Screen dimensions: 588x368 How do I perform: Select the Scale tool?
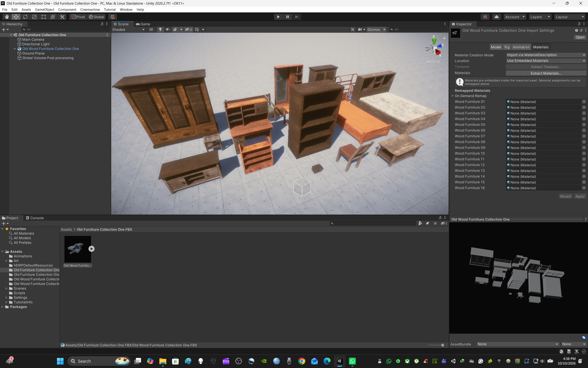34,17
